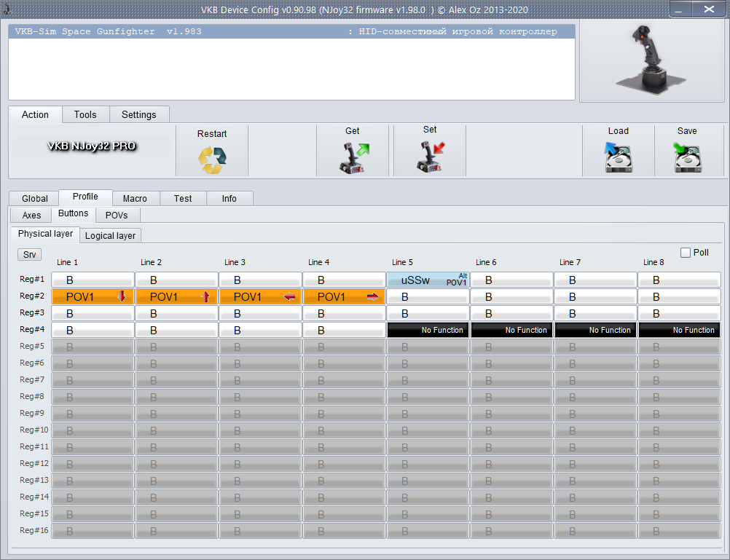Click the Srv button
The width and height of the screenshot is (730, 560).
[29, 255]
